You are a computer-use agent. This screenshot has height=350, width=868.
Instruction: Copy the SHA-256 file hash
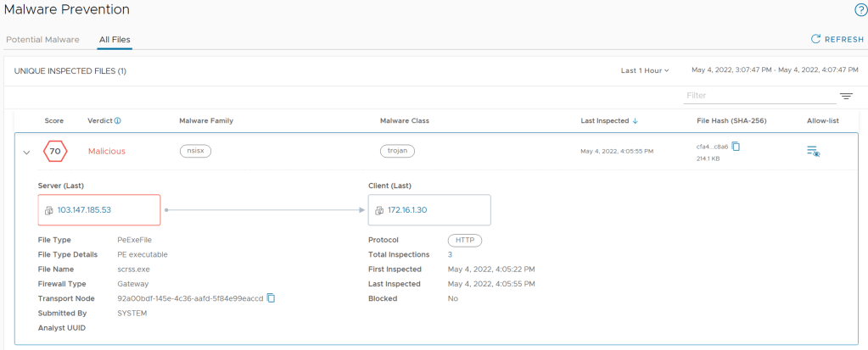[x=736, y=147]
